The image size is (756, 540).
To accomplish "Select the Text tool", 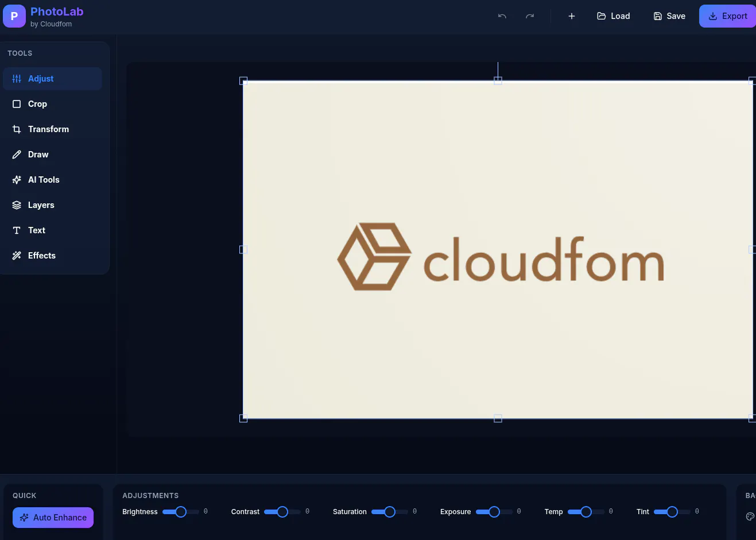I will 52,230.
